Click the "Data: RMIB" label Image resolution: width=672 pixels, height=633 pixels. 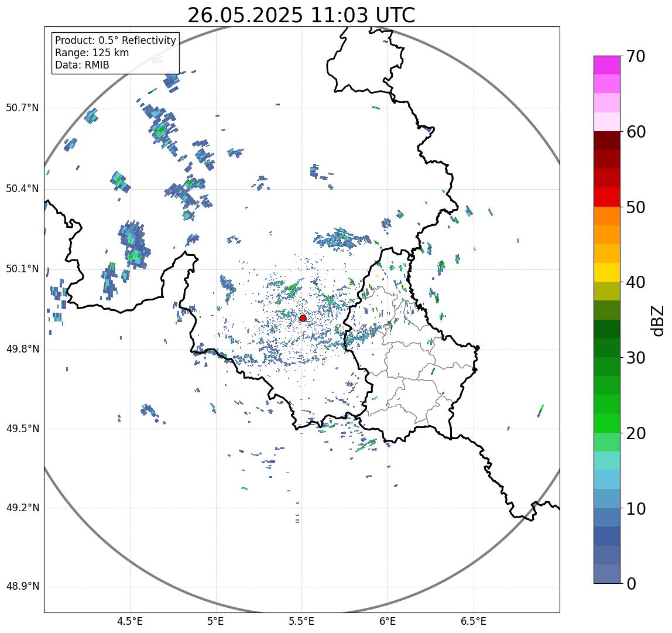click(x=83, y=65)
